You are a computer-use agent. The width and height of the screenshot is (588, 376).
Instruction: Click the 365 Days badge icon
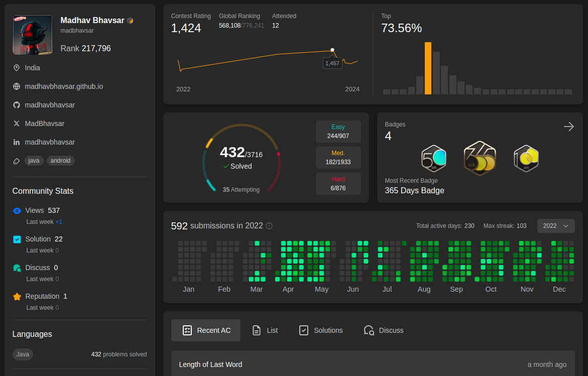(x=480, y=159)
